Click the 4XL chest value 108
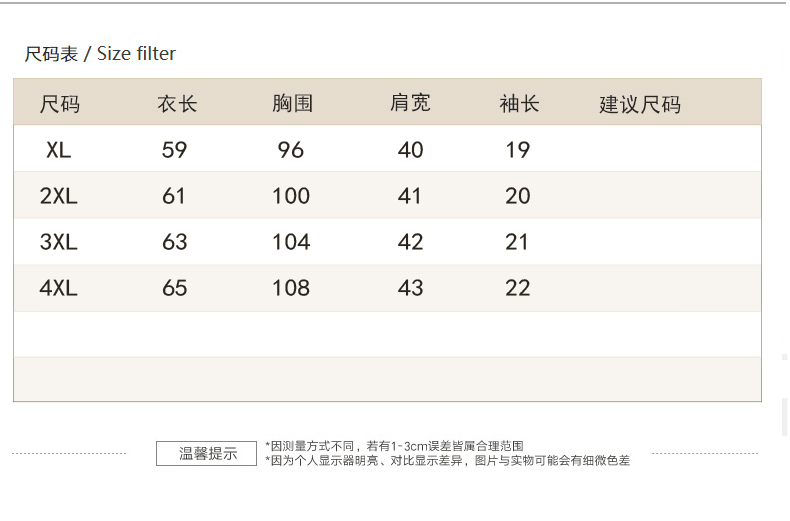Image resolution: width=790 pixels, height=521 pixels. pos(291,288)
